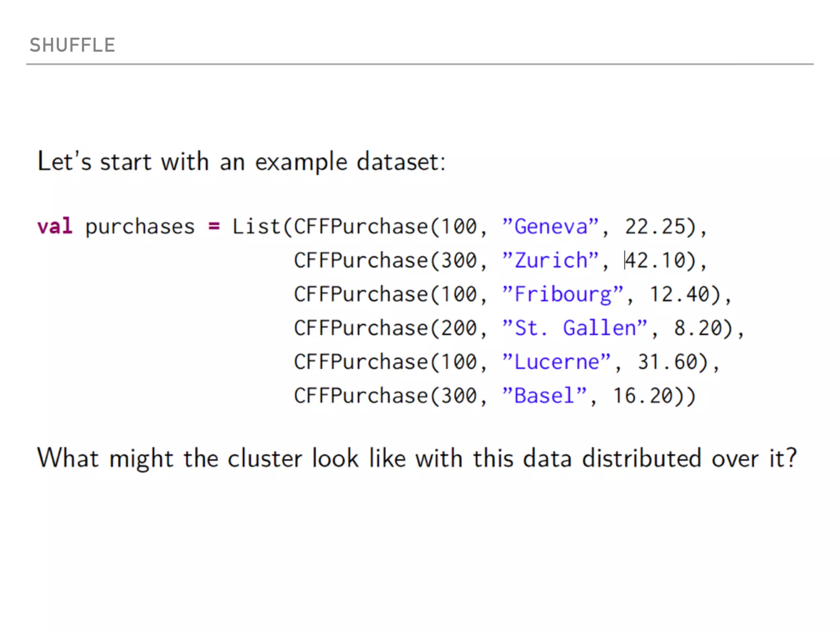840x630 pixels.
Task: Click the "Let's start with an example dataset" sentence
Action: point(241,162)
